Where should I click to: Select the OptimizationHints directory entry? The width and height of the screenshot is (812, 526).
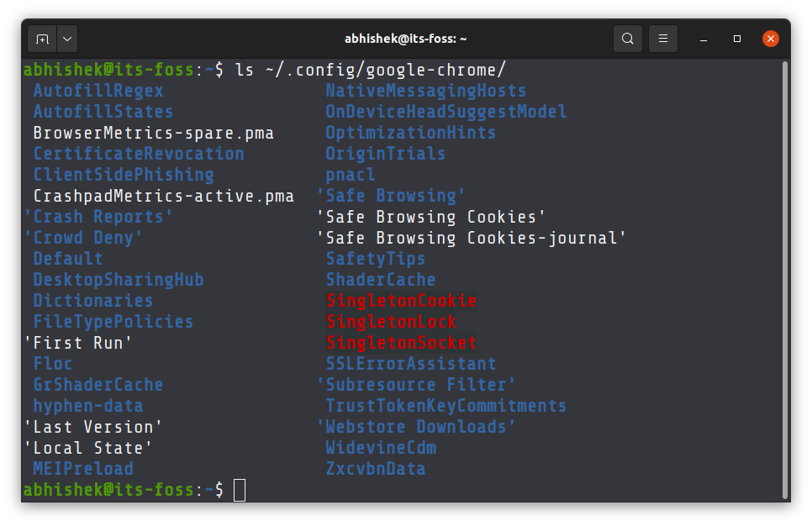[x=411, y=132]
